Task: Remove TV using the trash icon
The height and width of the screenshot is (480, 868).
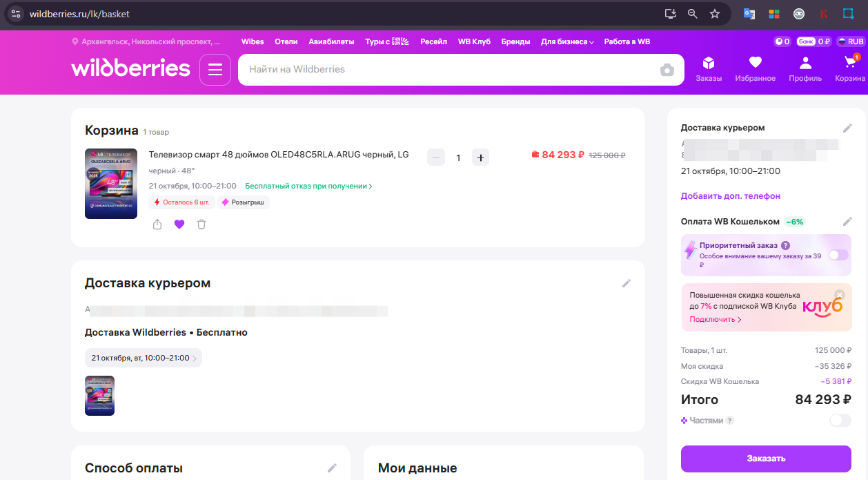Action: [201, 224]
